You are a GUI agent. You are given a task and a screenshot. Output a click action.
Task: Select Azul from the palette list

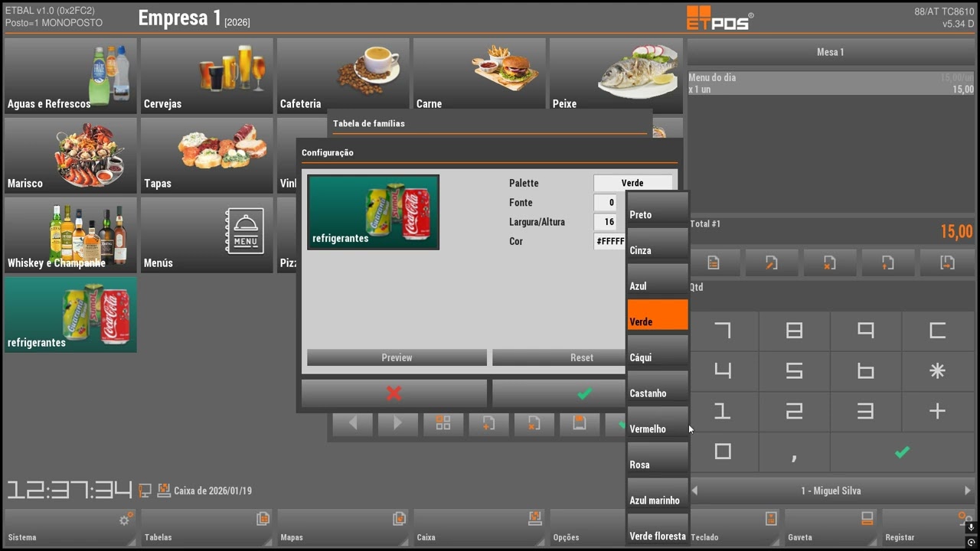click(658, 279)
